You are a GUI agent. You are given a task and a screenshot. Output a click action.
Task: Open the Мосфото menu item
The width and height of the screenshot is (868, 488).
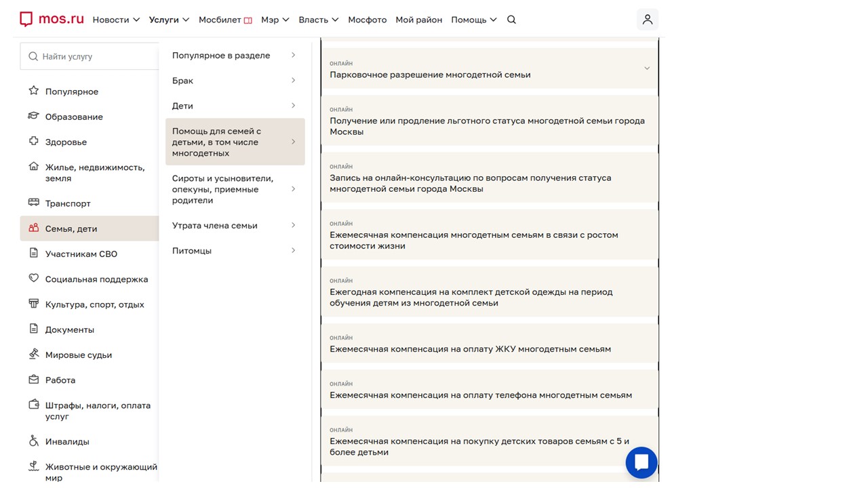pos(367,20)
